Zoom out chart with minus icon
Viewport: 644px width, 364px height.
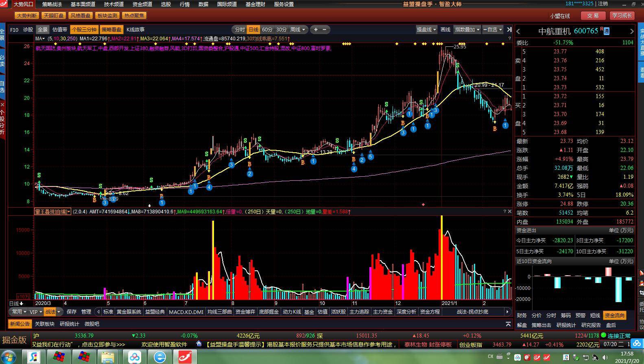pyautogui.click(x=324, y=29)
